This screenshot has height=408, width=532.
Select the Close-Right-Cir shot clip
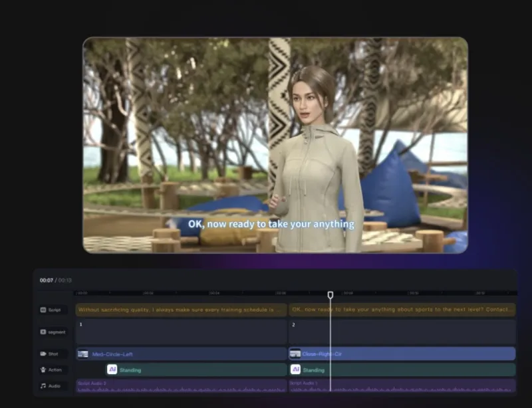pyautogui.click(x=402, y=354)
